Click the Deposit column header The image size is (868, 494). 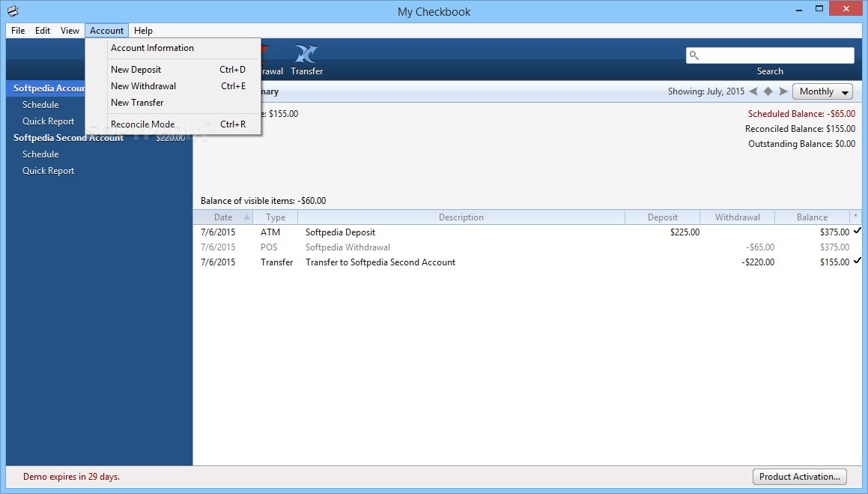coord(663,217)
